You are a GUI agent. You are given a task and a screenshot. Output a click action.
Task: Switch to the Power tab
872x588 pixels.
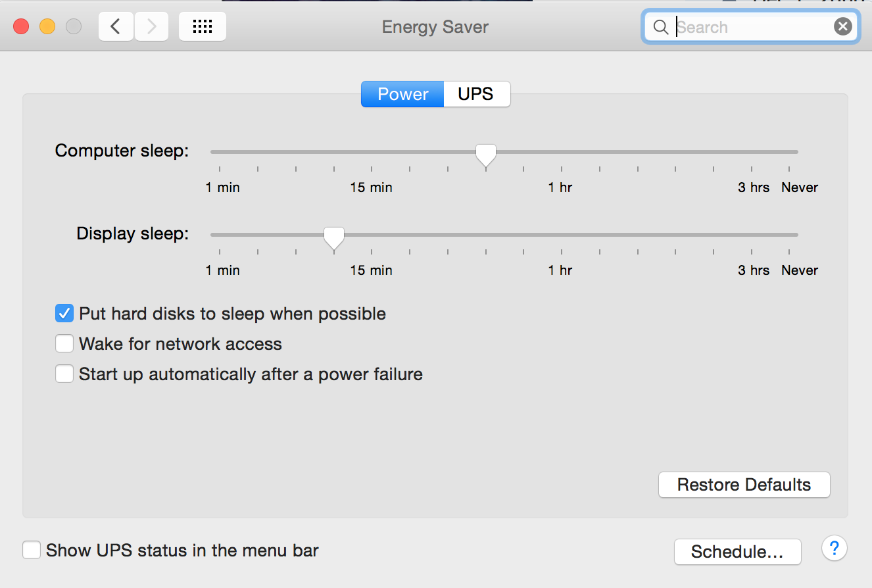click(x=402, y=94)
